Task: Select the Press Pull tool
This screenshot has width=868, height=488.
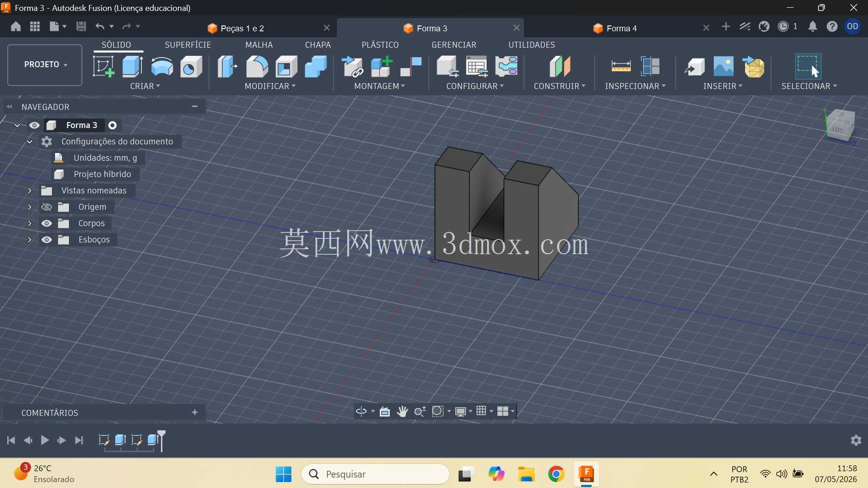Action: coord(227,66)
